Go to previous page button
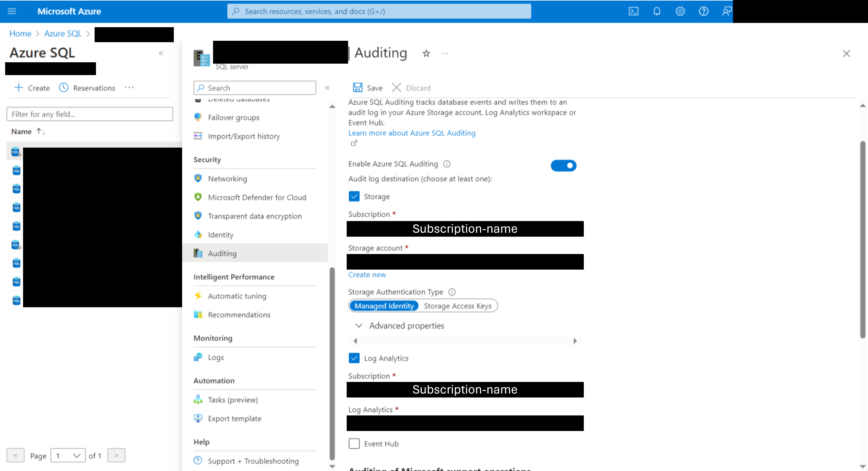This screenshot has width=868, height=471. (x=15, y=455)
